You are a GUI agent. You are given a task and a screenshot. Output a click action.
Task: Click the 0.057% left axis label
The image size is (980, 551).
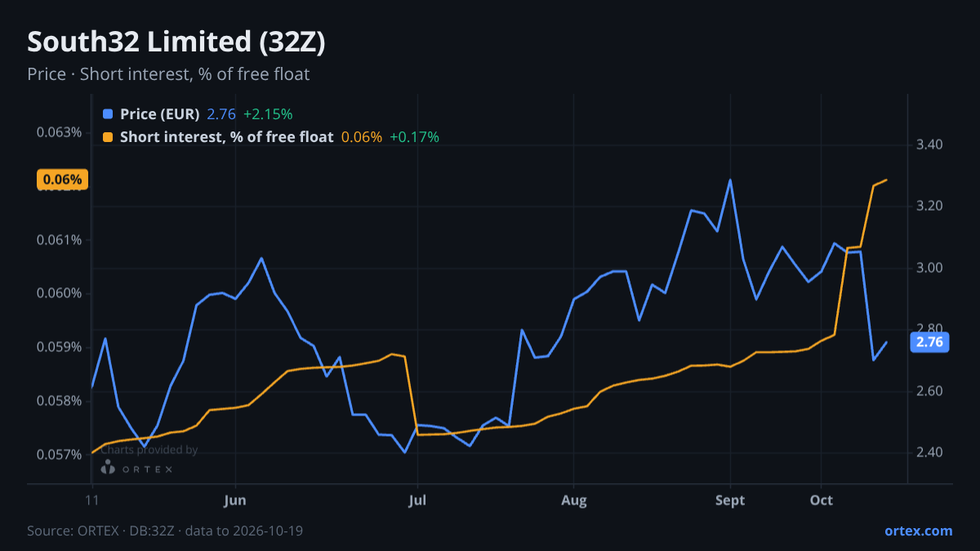60,455
